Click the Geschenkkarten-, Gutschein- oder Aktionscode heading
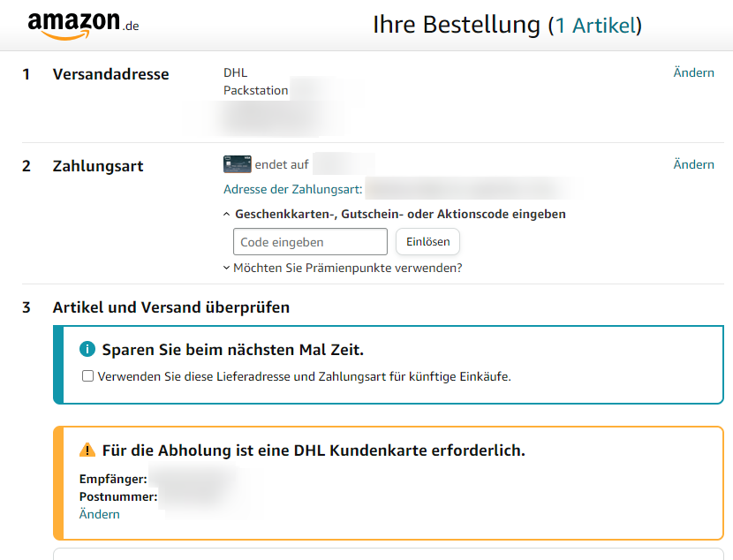733x560 pixels. (x=400, y=214)
